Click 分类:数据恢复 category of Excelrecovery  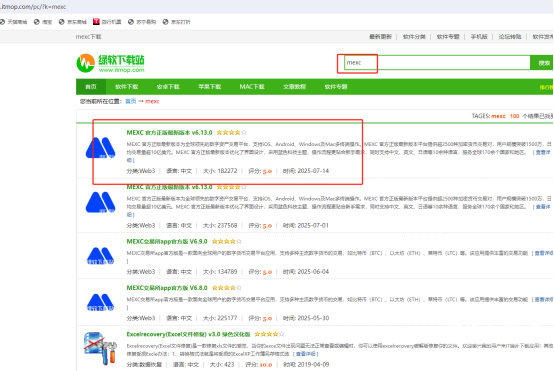(x=144, y=364)
